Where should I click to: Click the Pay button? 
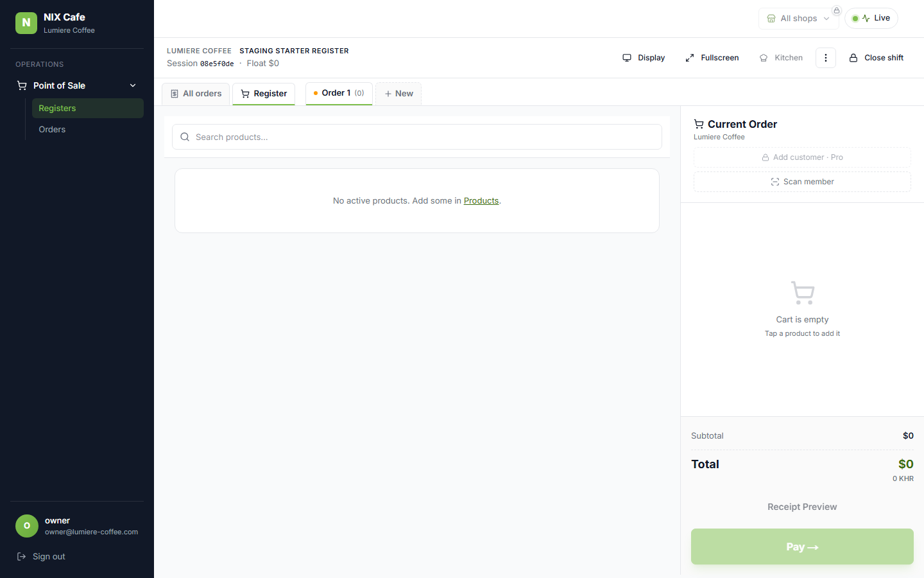coord(802,547)
